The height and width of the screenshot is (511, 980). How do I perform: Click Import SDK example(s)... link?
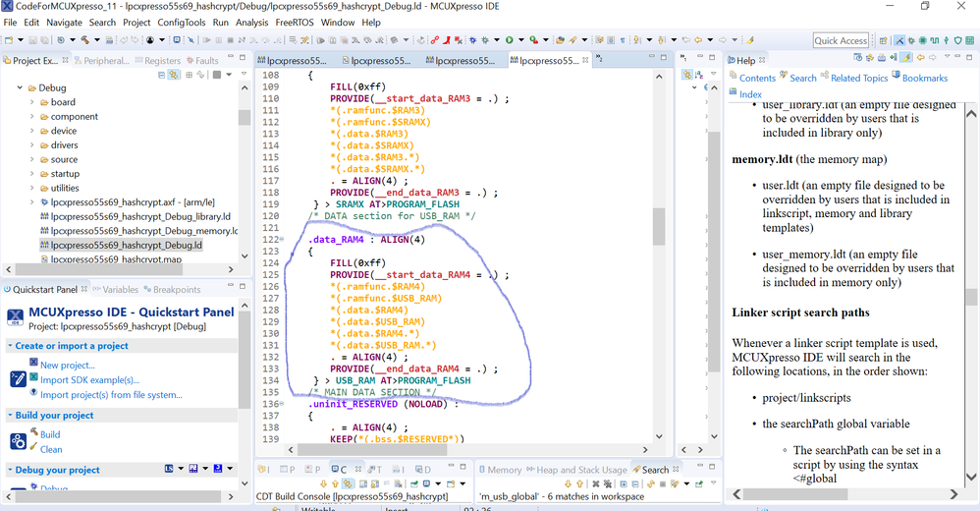coord(90,379)
